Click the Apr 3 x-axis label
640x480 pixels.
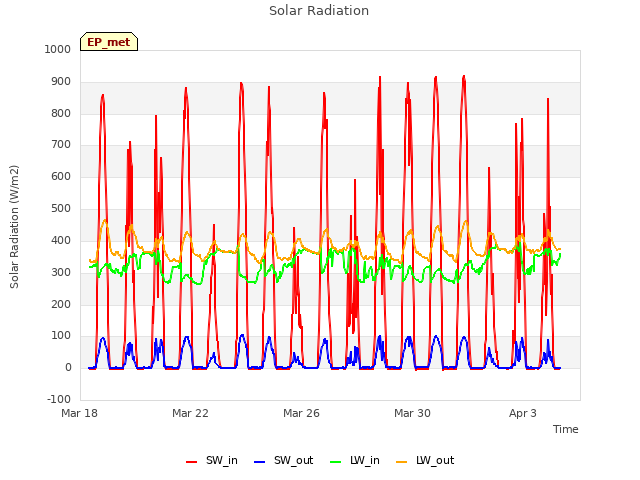[523, 413]
